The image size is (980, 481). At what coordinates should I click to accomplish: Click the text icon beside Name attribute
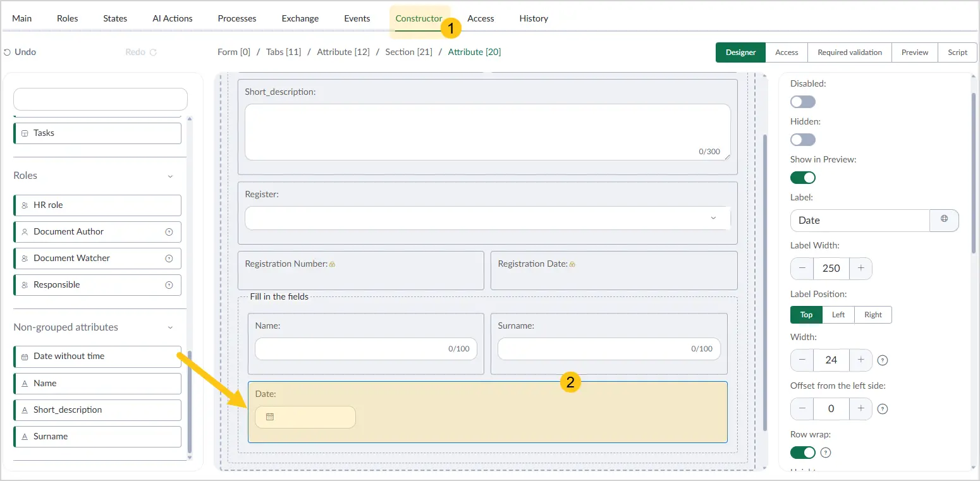[x=25, y=384]
